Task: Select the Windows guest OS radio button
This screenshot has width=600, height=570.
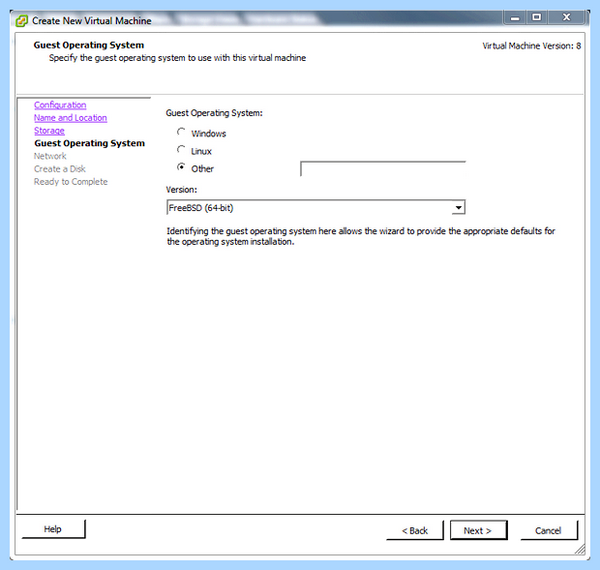Action: click(181, 132)
